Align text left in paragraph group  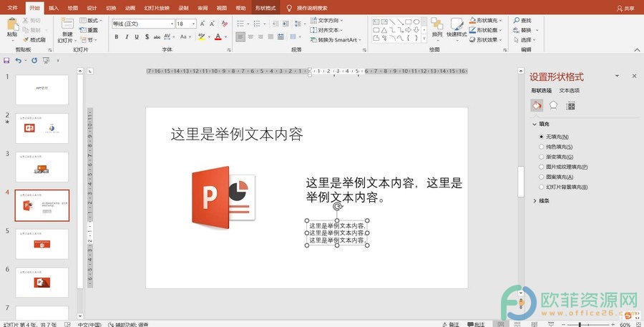[240, 37]
